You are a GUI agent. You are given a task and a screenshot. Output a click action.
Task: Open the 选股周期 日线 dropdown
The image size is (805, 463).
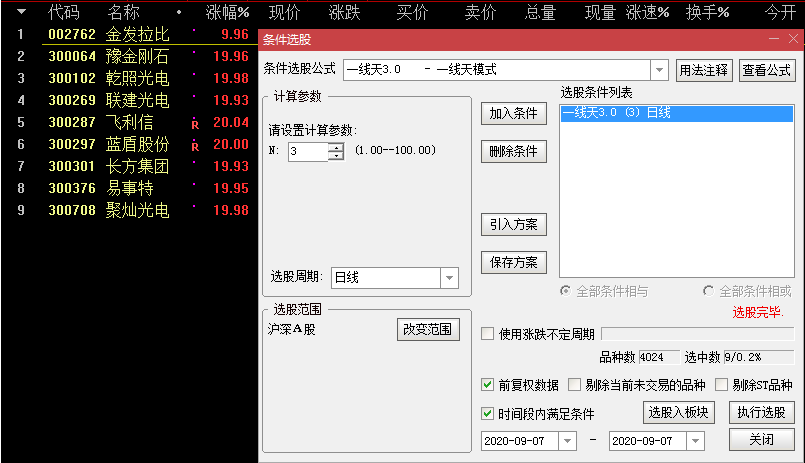(449, 278)
